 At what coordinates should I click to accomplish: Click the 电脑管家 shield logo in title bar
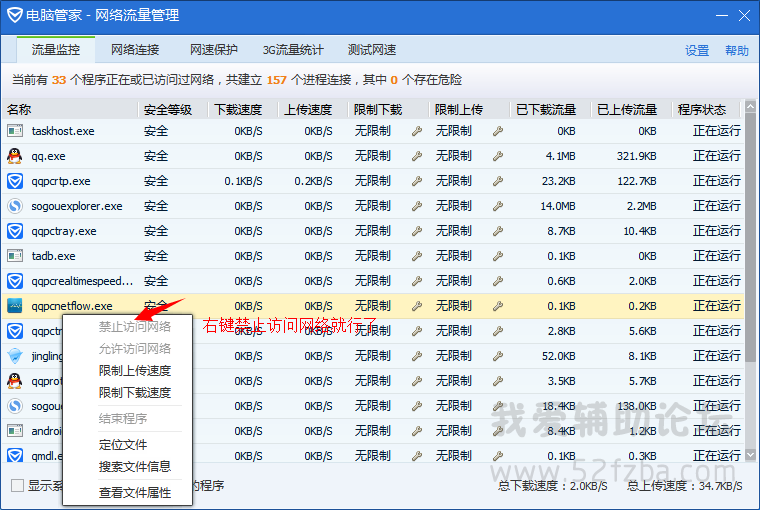[x=15, y=15]
